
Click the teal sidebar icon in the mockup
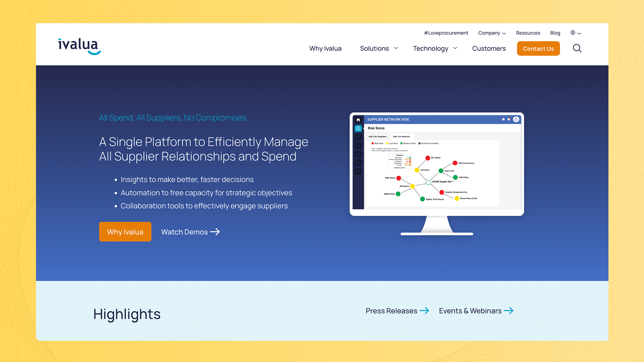point(358,128)
